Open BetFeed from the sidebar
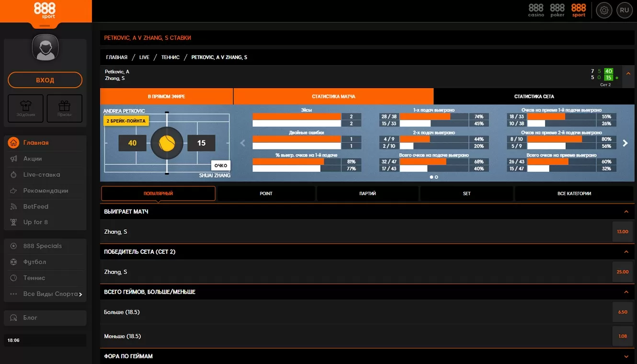Viewport: 637px width, 364px height. pos(35,206)
